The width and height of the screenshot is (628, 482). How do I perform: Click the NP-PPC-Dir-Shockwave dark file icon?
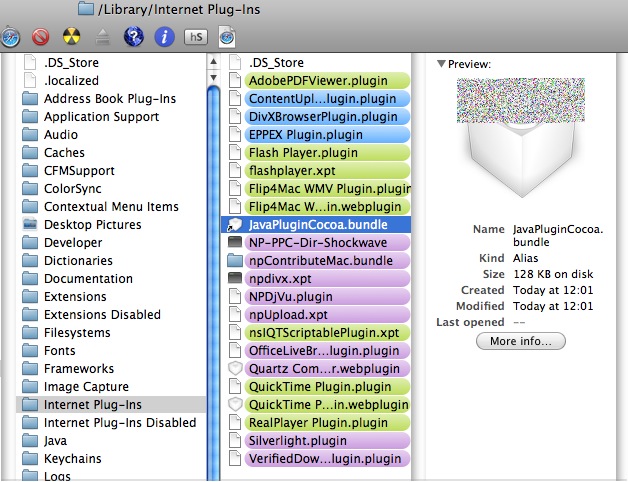pyautogui.click(x=235, y=242)
